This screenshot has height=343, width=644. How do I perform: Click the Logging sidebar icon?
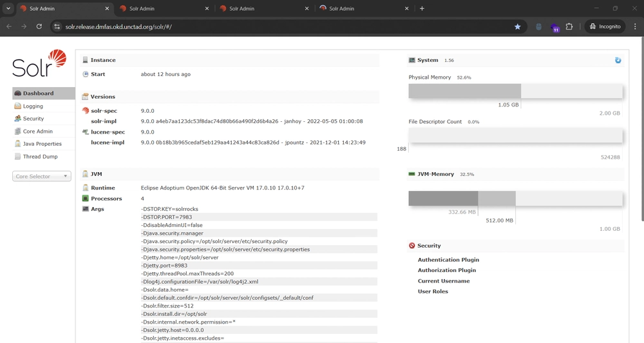17,106
